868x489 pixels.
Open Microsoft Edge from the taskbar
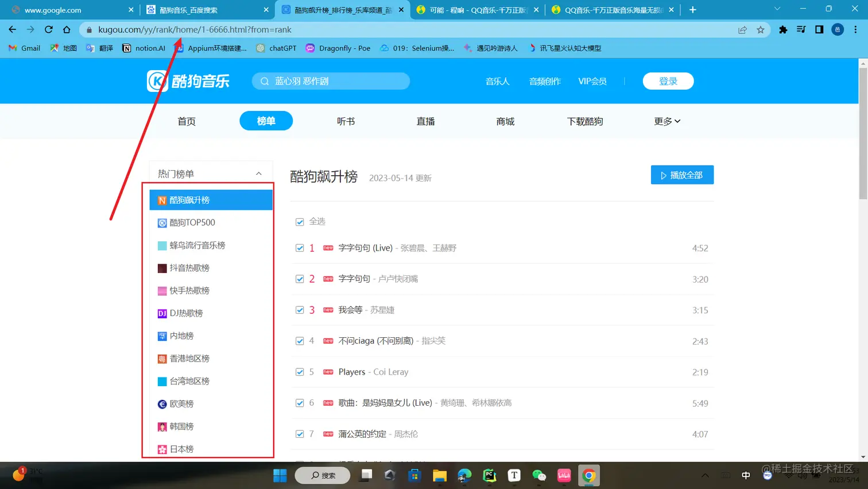[x=464, y=475]
